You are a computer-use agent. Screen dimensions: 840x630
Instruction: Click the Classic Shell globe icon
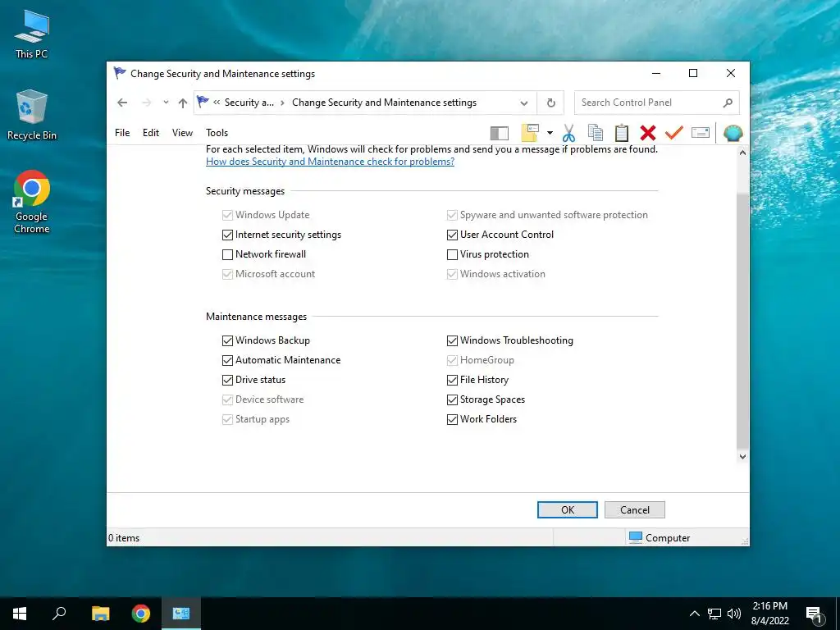(733, 133)
